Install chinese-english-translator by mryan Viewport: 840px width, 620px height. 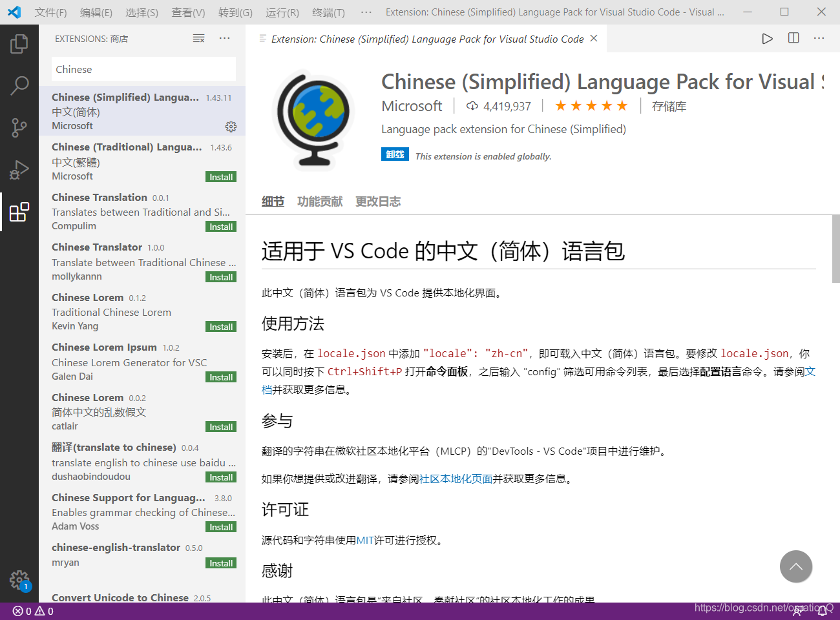221,563
